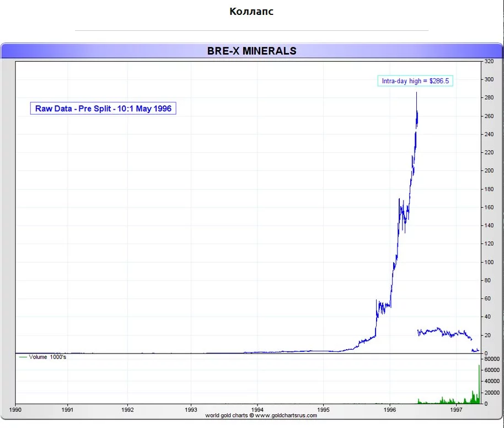Click the 1995 x-axis label
Viewport: 504px width, 428px height.
(x=323, y=410)
